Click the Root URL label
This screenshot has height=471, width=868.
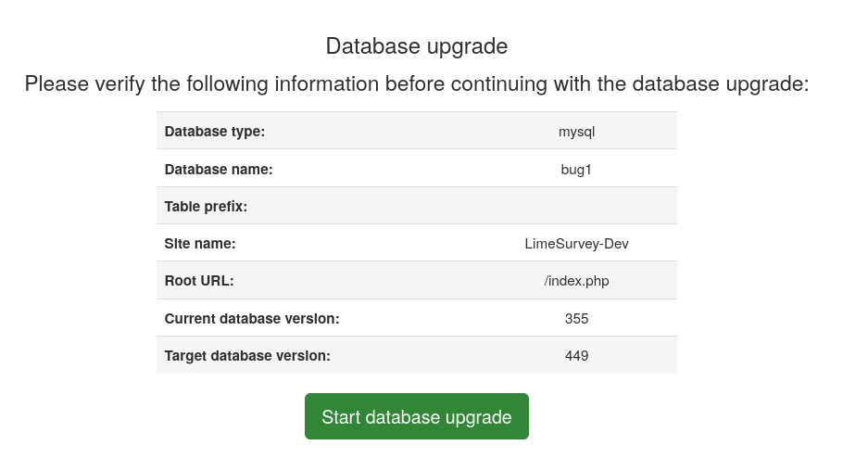[199, 281]
